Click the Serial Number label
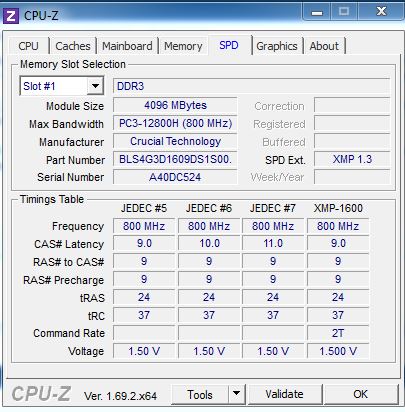405x412 pixels. tap(71, 177)
